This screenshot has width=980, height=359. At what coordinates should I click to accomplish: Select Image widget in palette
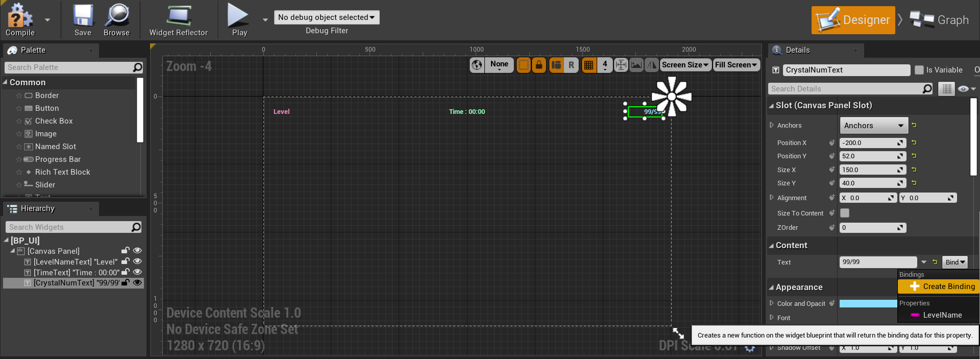pyautogui.click(x=40, y=134)
